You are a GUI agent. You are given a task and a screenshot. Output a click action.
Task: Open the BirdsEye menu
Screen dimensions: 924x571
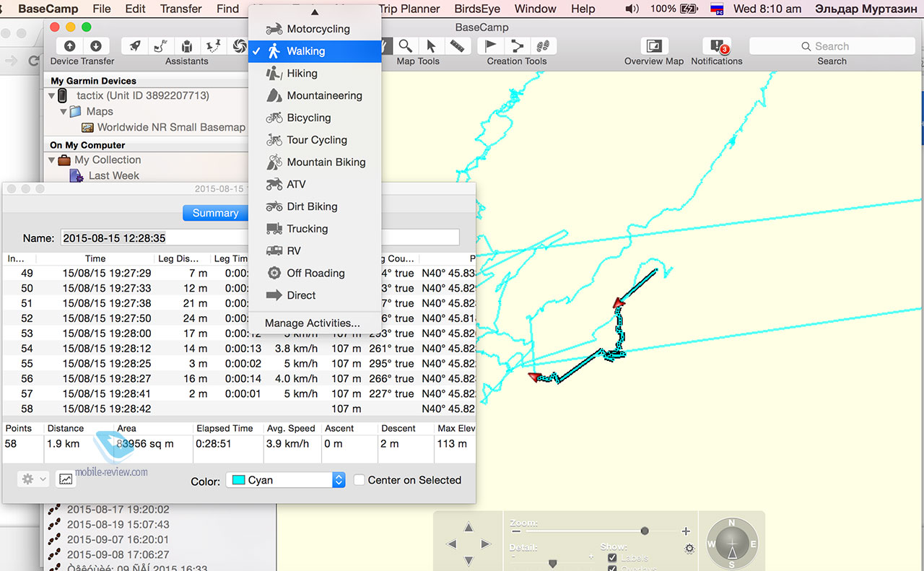pyautogui.click(x=477, y=9)
